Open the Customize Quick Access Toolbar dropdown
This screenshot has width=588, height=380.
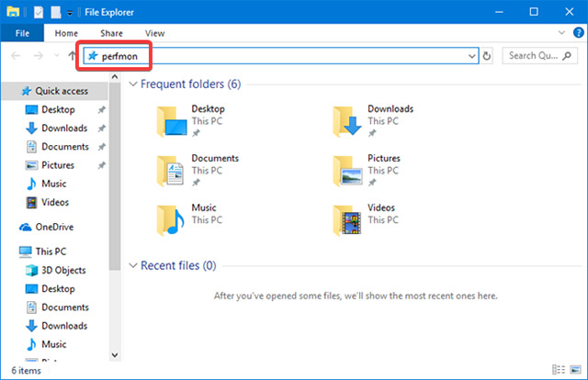(70, 13)
